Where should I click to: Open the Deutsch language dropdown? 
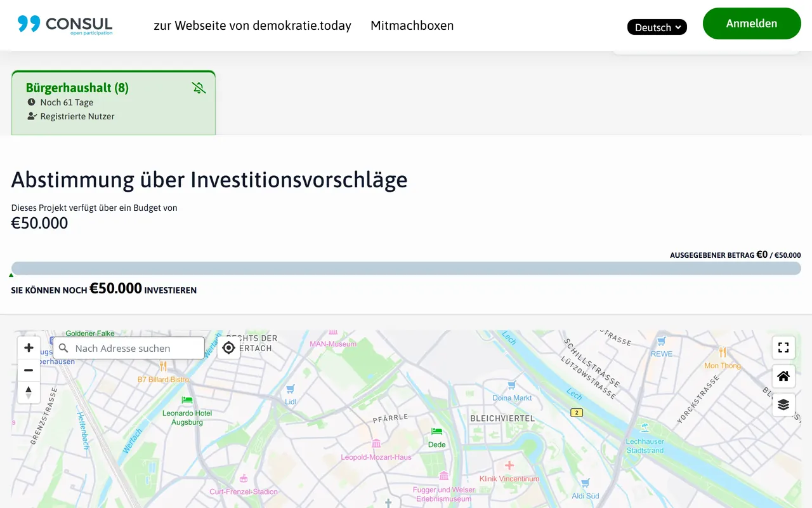click(x=657, y=27)
